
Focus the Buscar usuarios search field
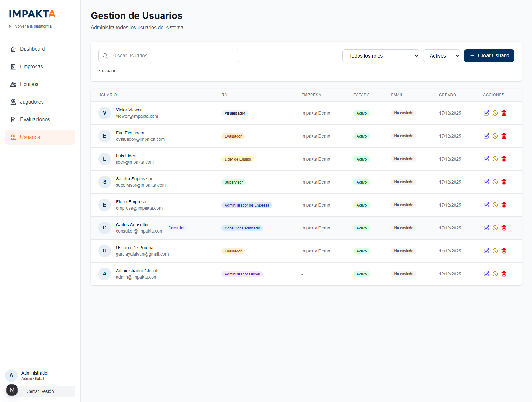[x=169, y=56]
